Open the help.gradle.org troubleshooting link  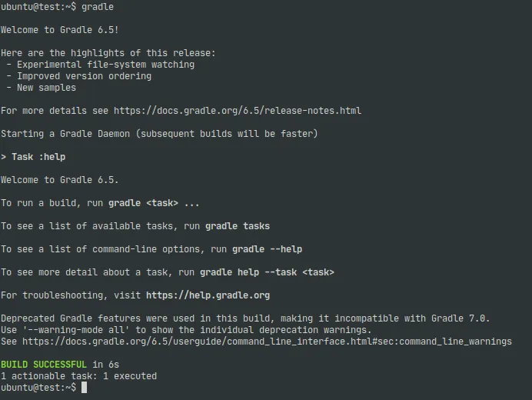208,295
